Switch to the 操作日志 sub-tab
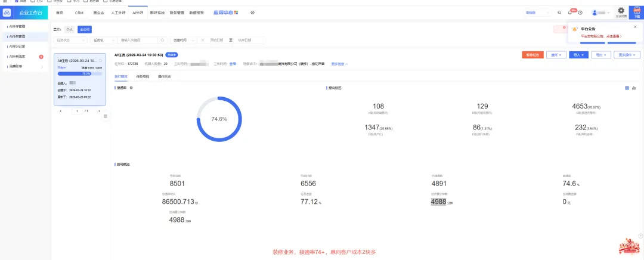 (165, 76)
